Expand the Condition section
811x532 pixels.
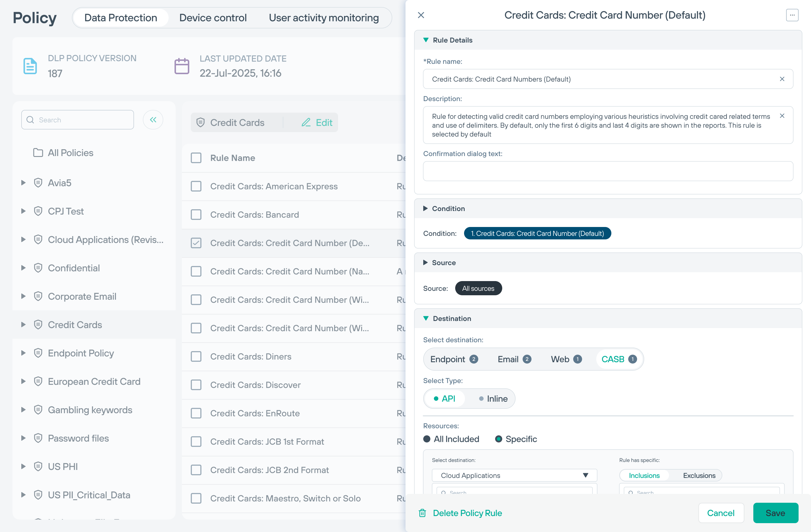coord(425,208)
